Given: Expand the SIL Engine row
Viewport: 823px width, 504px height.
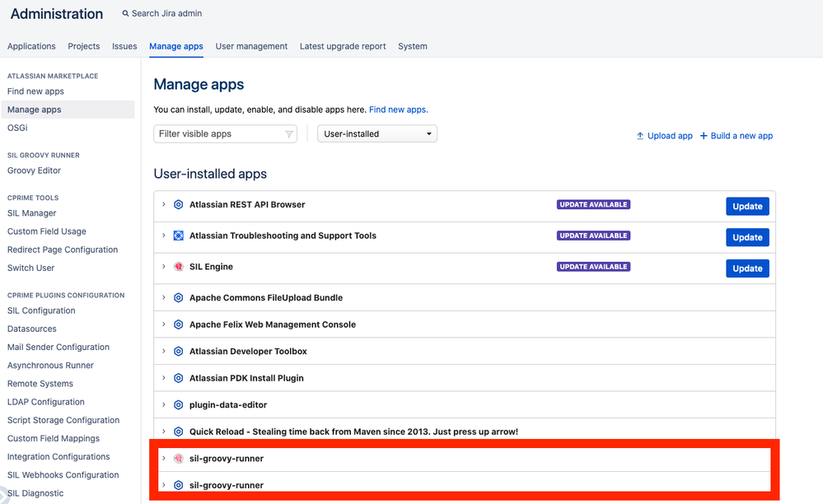Looking at the screenshot, I should 164,267.
